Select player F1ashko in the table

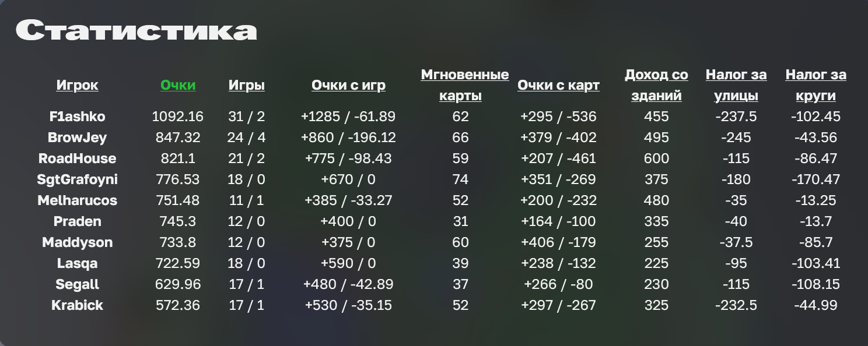tap(78, 116)
